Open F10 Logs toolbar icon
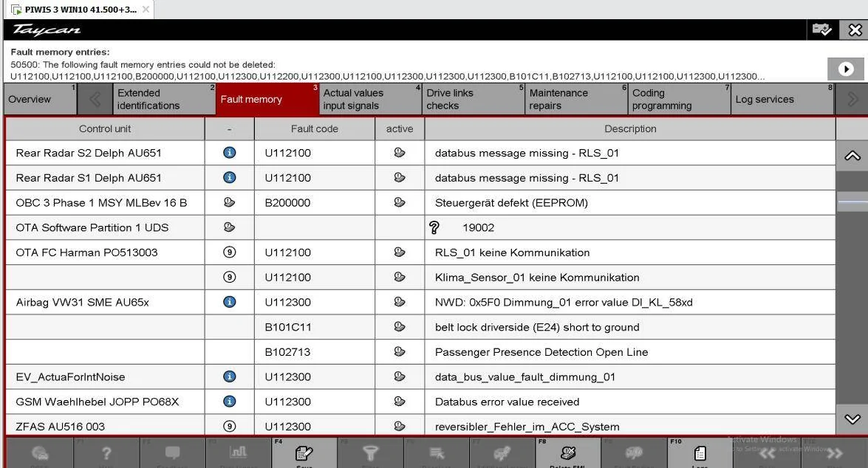Screen dimensions: 868x468 coord(700,454)
